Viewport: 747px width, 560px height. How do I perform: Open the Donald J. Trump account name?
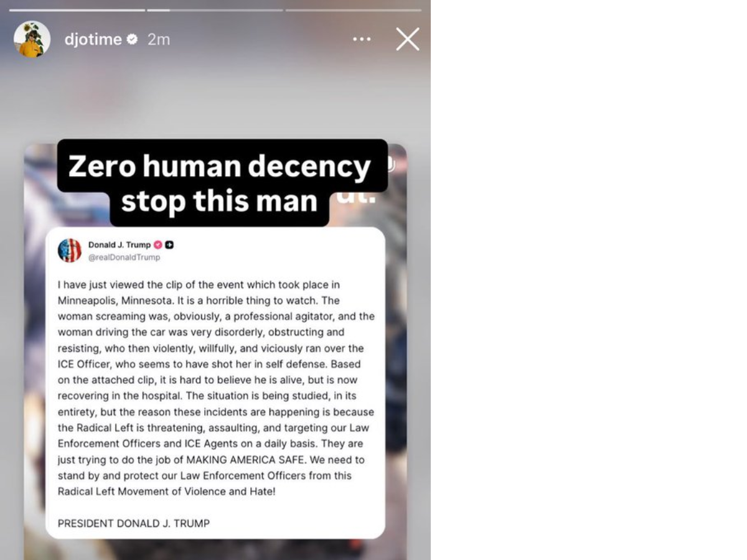(x=120, y=245)
